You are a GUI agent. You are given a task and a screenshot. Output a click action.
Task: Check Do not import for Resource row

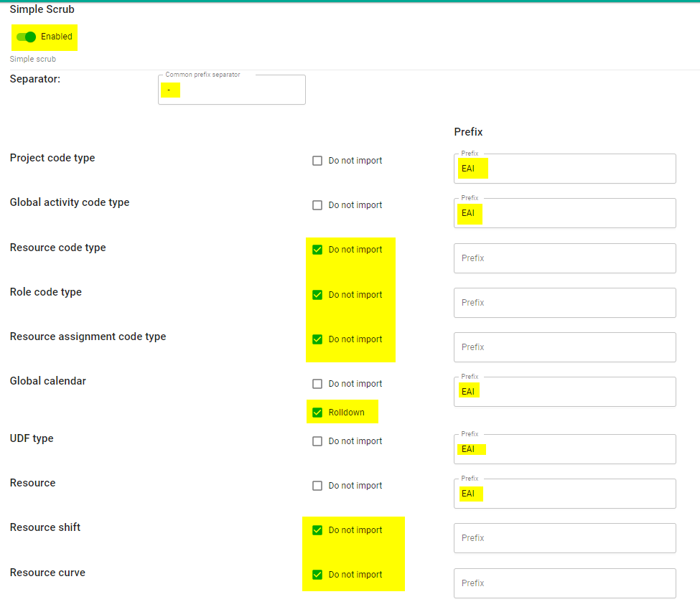click(x=317, y=486)
